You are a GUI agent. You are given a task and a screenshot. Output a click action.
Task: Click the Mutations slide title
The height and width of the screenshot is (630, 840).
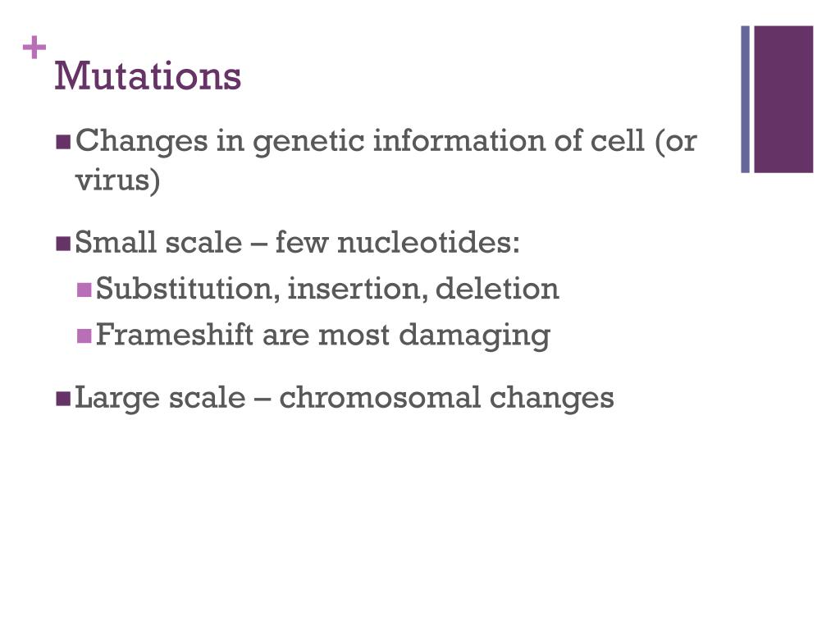tap(148, 75)
